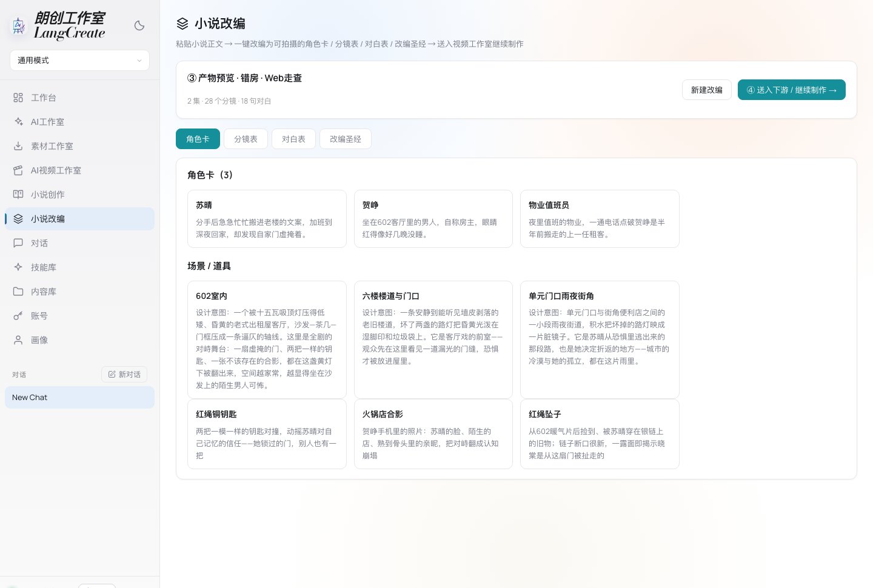
Task: Click the LangCreate logo icon
Action: 19,26
